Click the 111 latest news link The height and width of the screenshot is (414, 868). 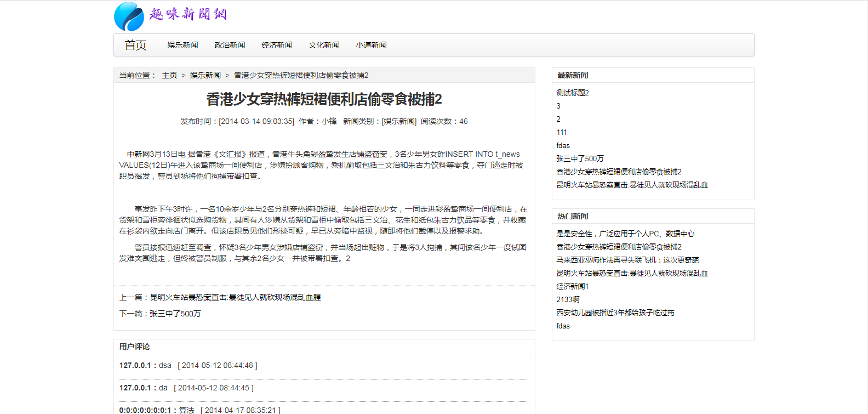click(x=562, y=132)
